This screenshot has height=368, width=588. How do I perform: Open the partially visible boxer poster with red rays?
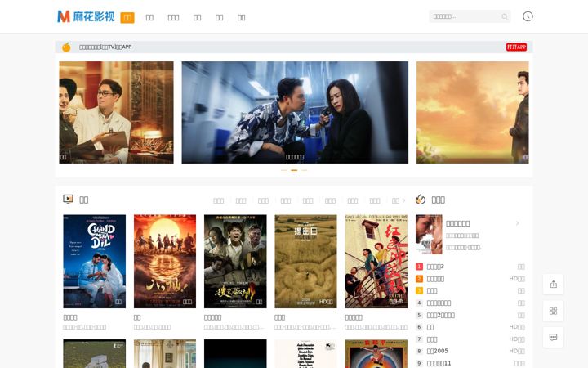click(x=376, y=354)
